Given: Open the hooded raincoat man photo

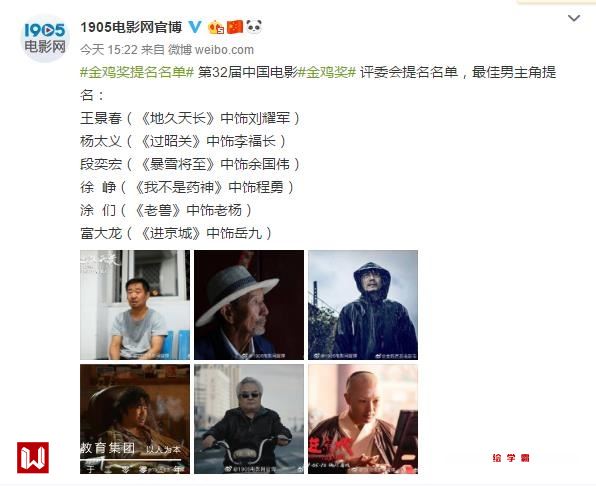Looking at the screenshot, I should (x=363, y=305).
